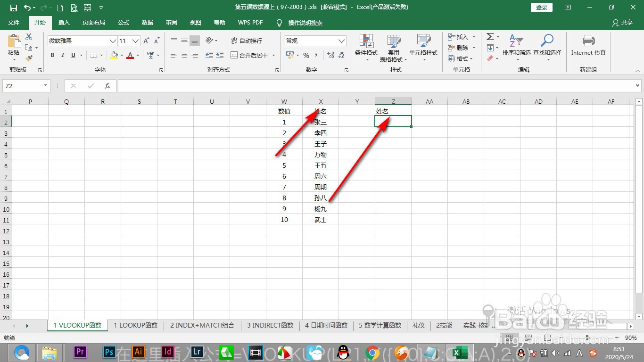Toggle bottom vertical alignment
Viewport: 644px width, 362px height.
[x=195, y=41]
